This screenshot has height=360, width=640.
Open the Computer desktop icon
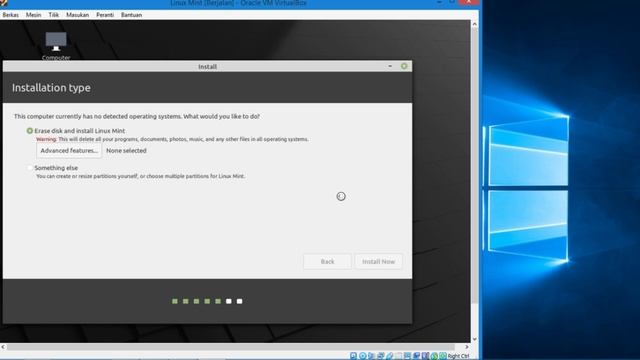[x=56, y=46]
